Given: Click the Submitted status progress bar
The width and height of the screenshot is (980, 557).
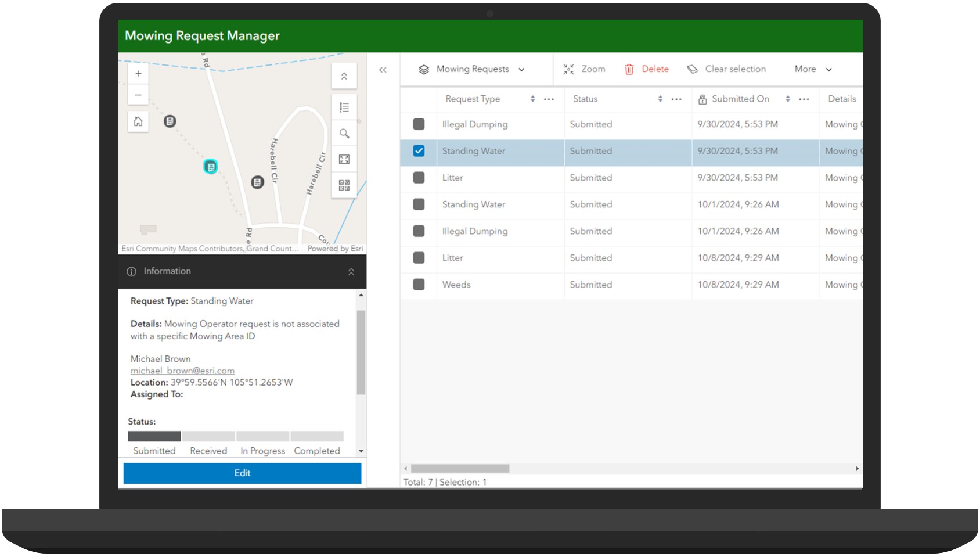Looking at the screenshot, I should pos(153,436).
